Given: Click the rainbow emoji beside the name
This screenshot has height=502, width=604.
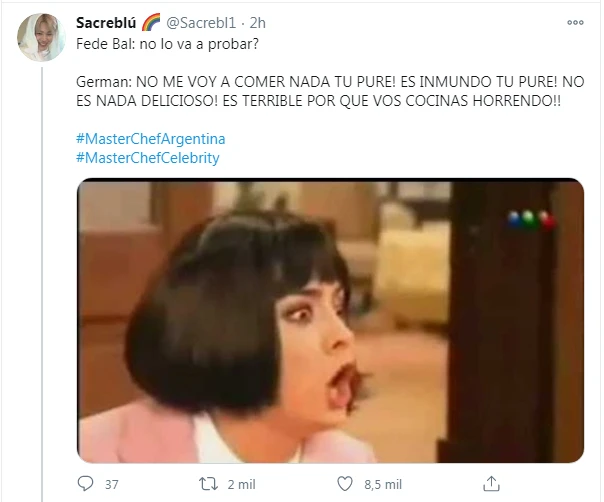Looking at the screenshot, I should tap(151, 22).
